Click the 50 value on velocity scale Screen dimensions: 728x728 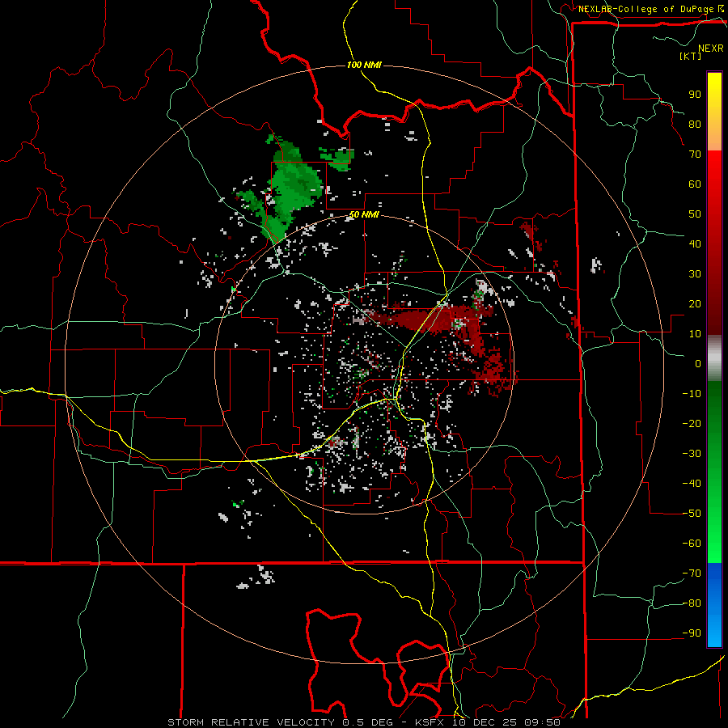[695, 214]
